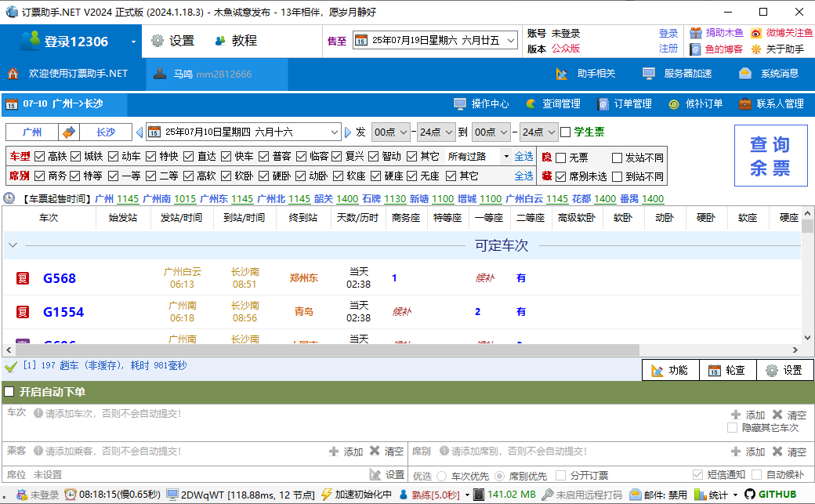This screenshot has height=504, width=815.
Task: Click the 发站/时间 column header
Action: point(181,218)
